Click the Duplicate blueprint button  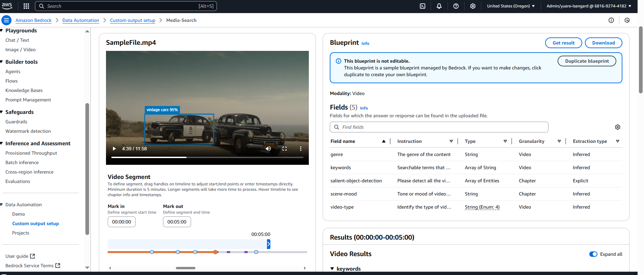pos(587,61)
